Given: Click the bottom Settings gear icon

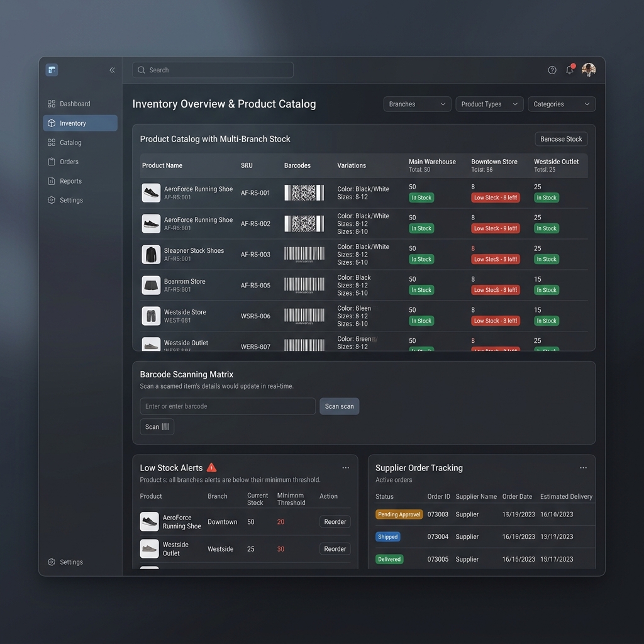Looking at the screenshot, I should 52,562.
